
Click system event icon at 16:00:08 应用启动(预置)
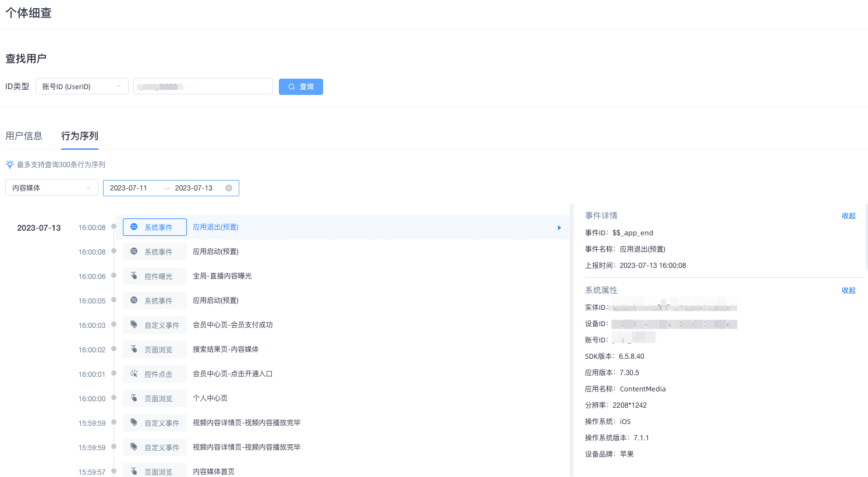click(134, 251)
